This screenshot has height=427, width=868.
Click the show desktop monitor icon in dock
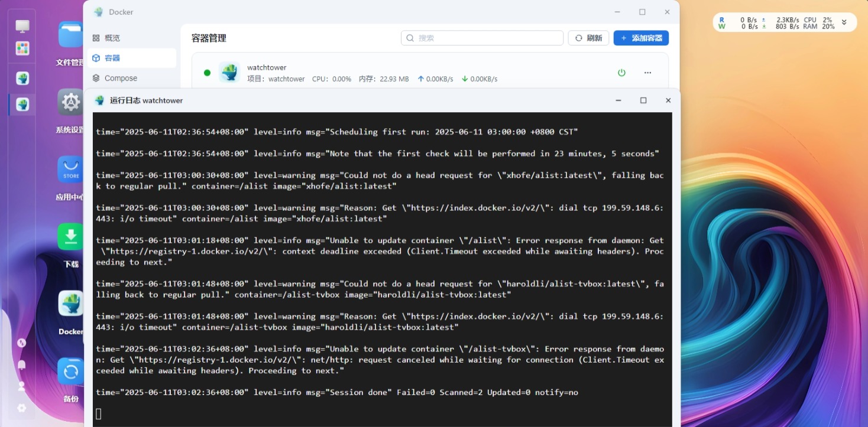tap(22, 26)
